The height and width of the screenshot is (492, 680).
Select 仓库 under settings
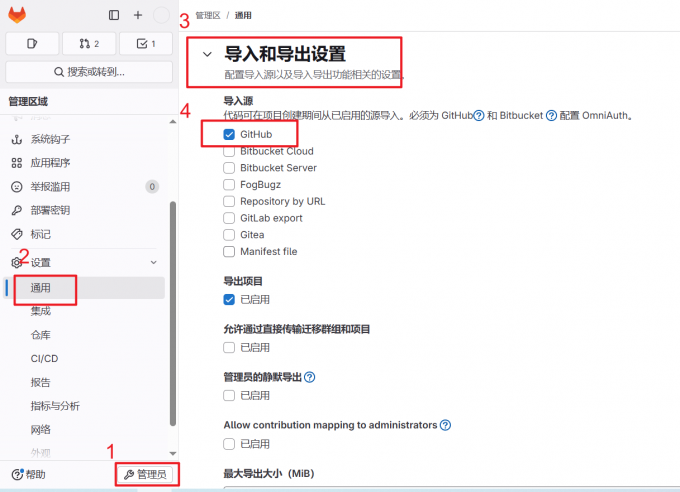click(x=40, y=335)
